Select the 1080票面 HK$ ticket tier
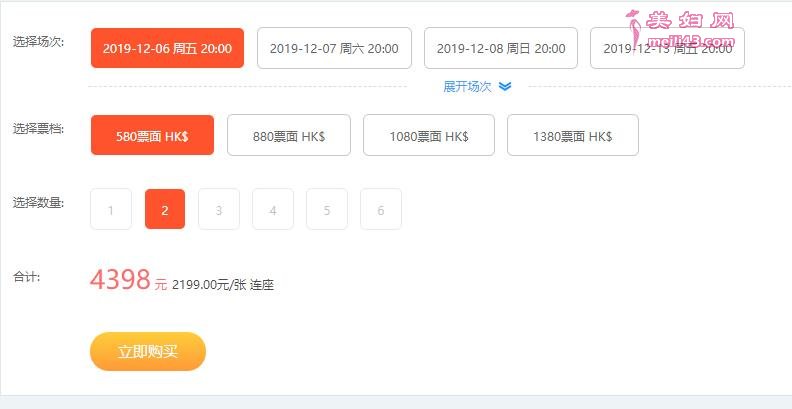The image size is (792, 409). pyautogui.click(x=429, y=135)
